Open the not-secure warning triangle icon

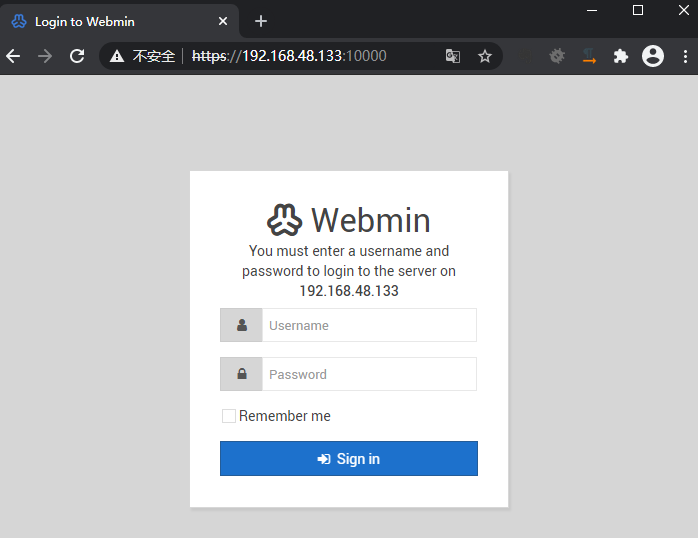tap(117, 56)
